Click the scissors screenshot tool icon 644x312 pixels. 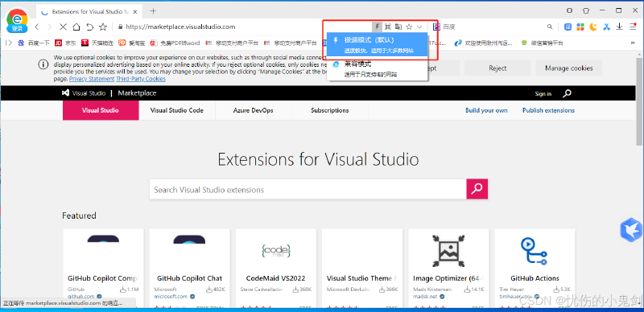[x=607, y=27]
